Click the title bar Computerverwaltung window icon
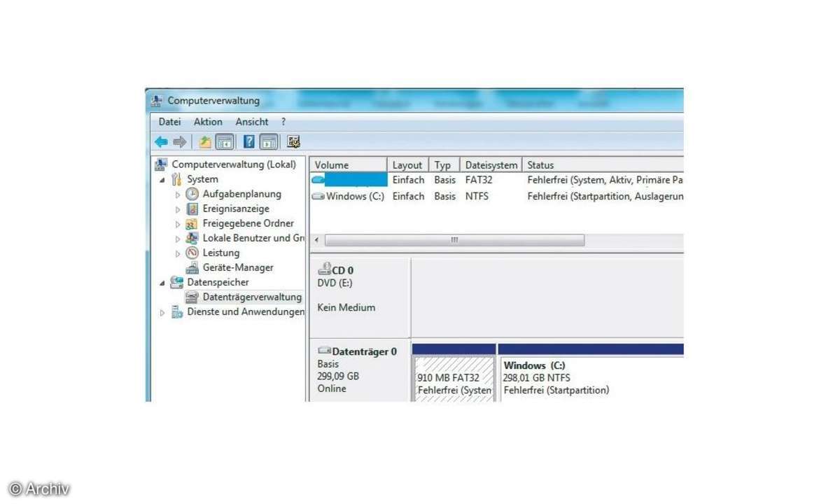Image resolution: width=840 pixels, height=504 pixels. pyautogui.click(x=157, y=101)
